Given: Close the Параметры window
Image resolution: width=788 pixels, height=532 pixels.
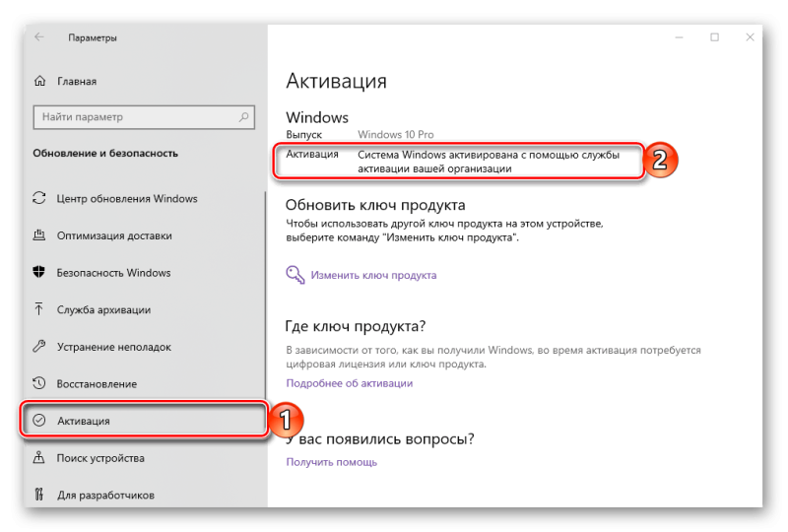Looking at the screenshot, I should (x=750, y=37).
